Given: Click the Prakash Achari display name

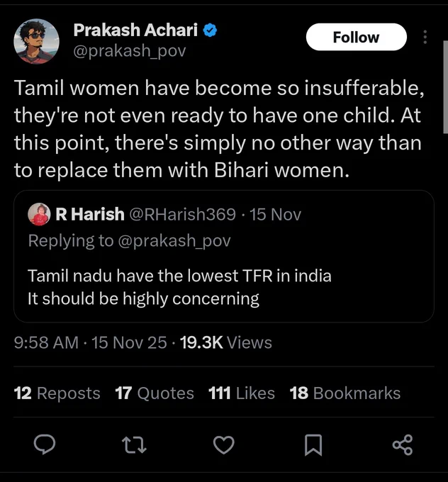Looking at the screenshot, I should 136,30.
